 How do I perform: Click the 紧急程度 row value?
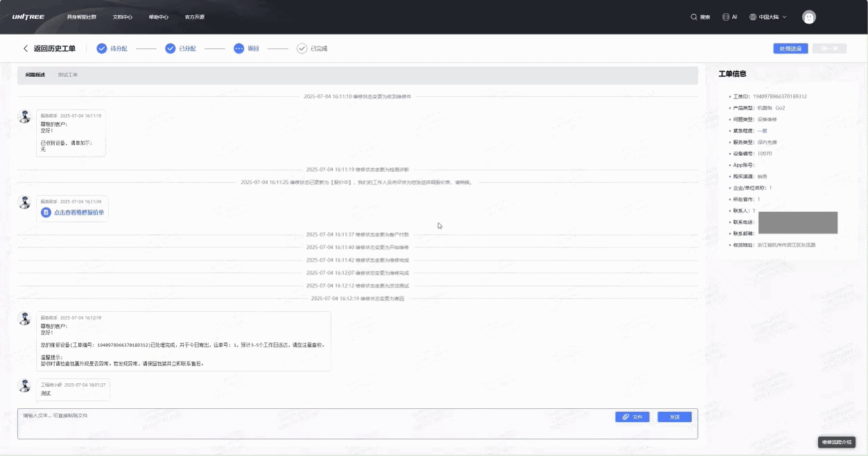pos(762,131)
